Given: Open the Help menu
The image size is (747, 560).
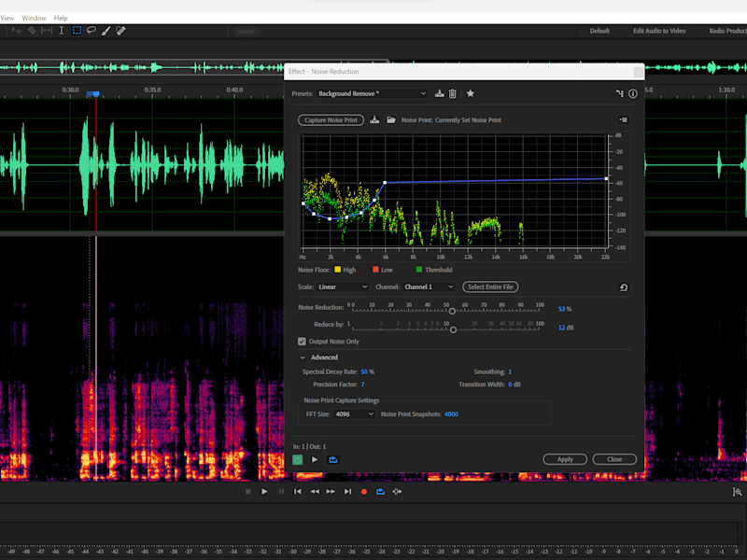Looking at the screenshot, I should tap(61, 18).
